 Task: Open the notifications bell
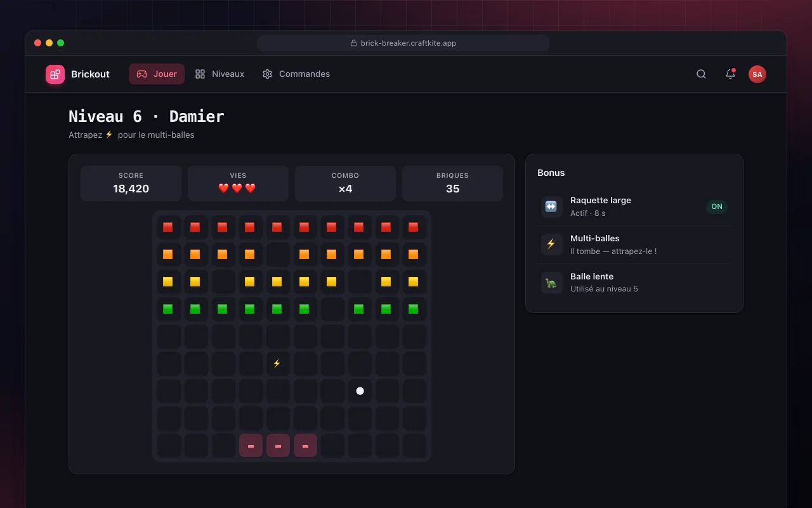pyautogui.click(x=730, y=74)
